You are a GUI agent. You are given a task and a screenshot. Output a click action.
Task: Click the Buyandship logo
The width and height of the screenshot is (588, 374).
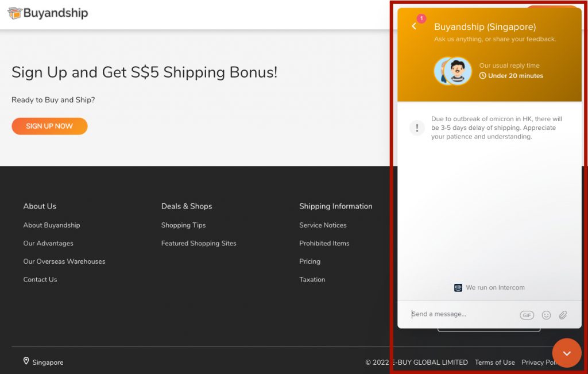[48, 13]
